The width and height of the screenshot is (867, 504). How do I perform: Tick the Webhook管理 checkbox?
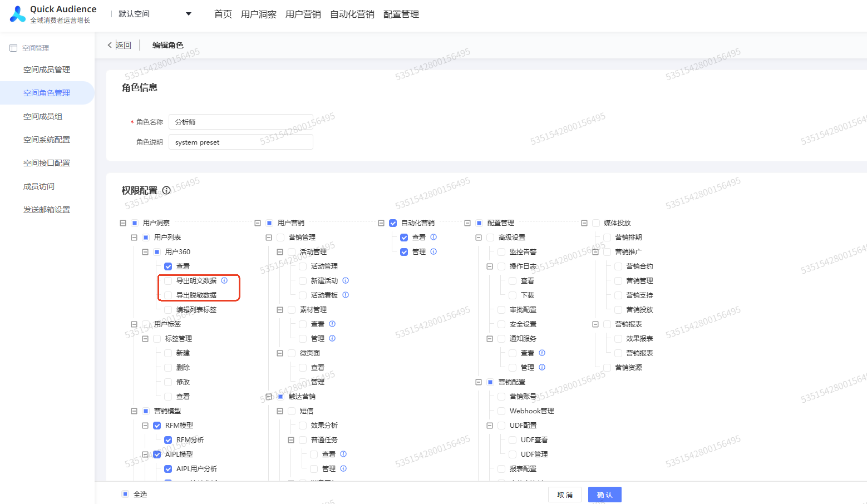(x=501, y=411)
